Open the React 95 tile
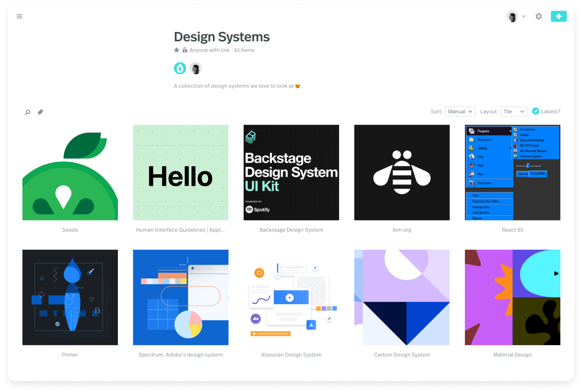 tap(513, 173)
